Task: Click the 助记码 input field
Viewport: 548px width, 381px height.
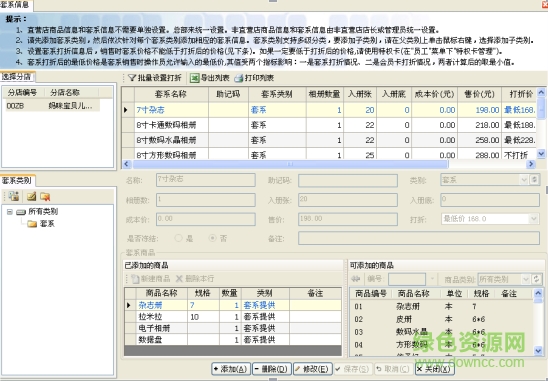Action: click(x=348, y=180)
